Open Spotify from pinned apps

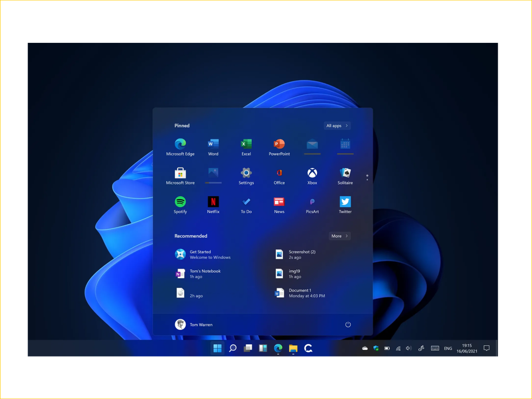pyautogui.click(x=180, y=204)
